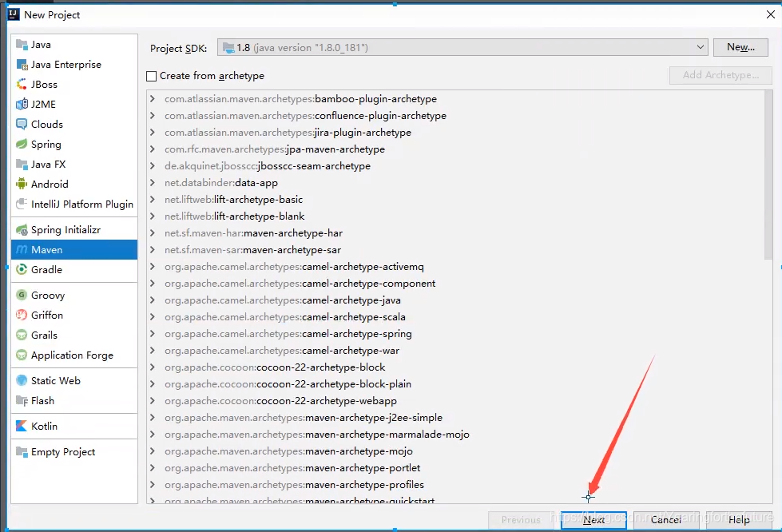Click the Maven icon in sidebar
The height and width of the screenshot is (532, 782).
coord(22,250)
